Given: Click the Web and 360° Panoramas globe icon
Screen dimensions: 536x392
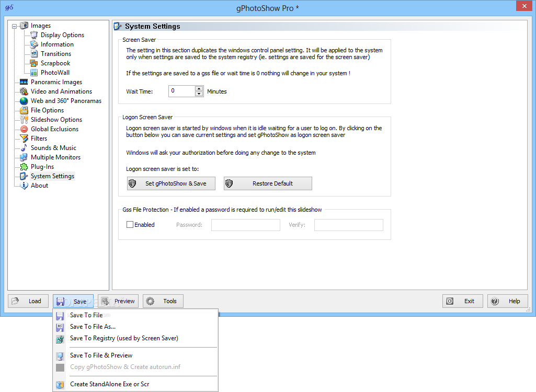Looking at the screenshot, I should pos(24,101).
